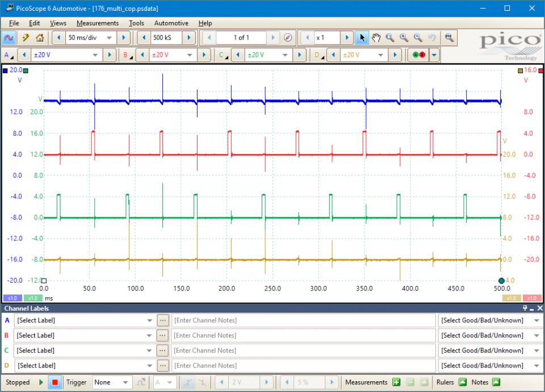Click the red stop capture button
The height and width of the screenshot is (392, 545).
54,382
